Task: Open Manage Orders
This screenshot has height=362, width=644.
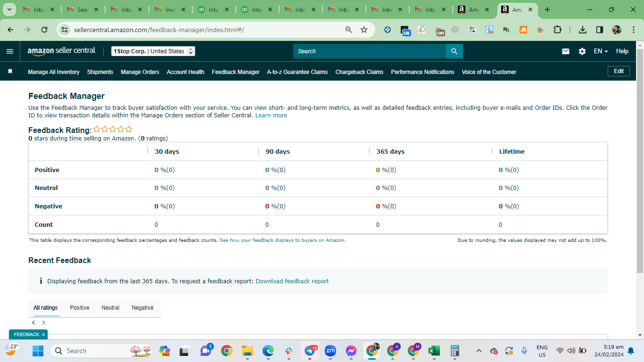Action: [140, 72]
